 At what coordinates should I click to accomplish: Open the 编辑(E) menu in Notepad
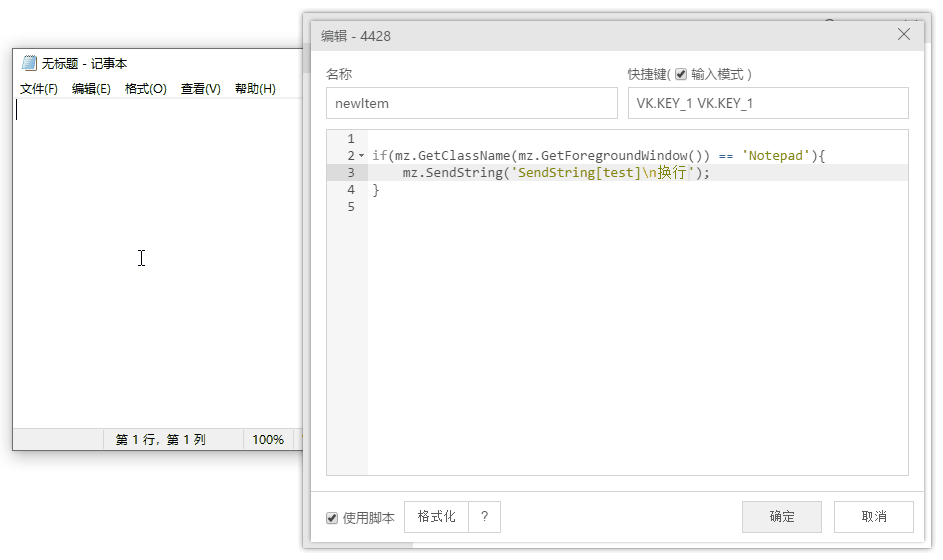[x=91, y=89]
